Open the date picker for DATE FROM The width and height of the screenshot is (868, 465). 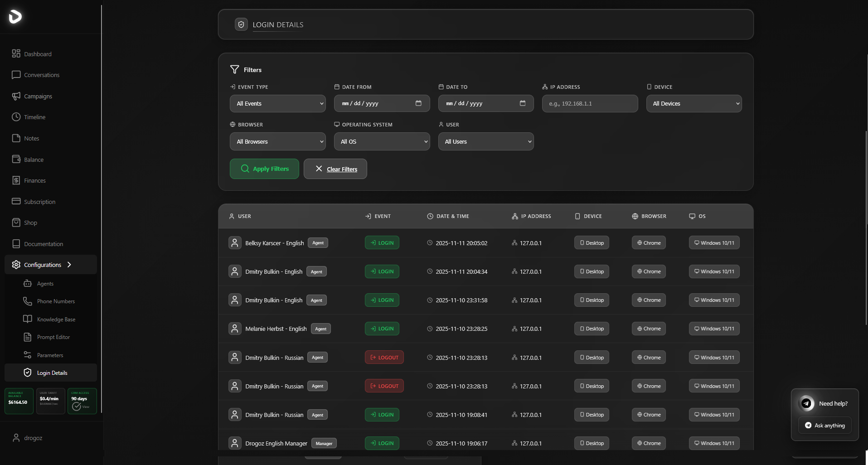coord(418,103)
